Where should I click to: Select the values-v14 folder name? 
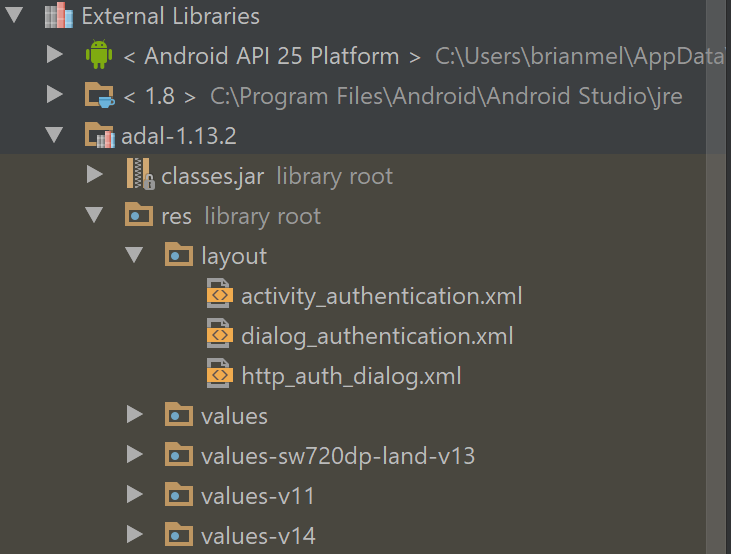pyautogui.click(x=258, y=537)
